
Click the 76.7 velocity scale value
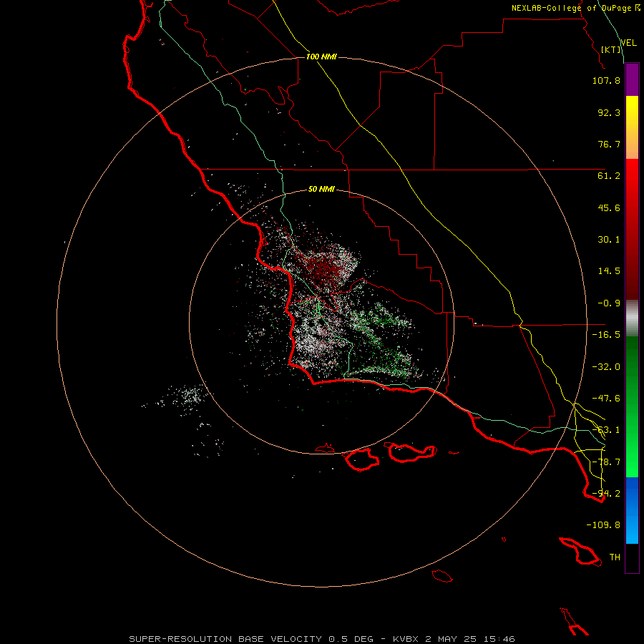pos(609,144)
